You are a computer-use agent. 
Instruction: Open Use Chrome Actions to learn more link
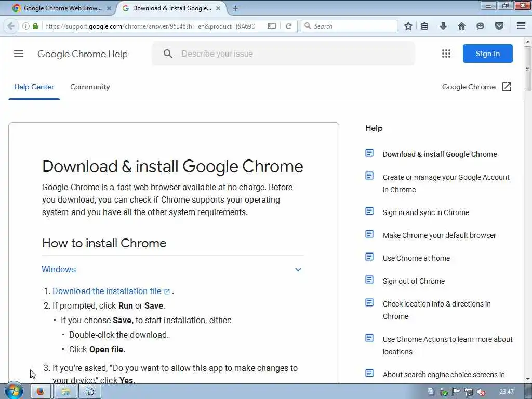tap(447, 345)
